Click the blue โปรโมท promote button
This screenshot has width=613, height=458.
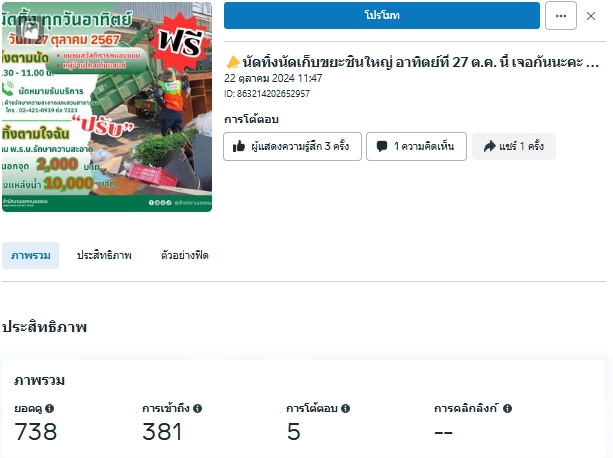[382, 15]
